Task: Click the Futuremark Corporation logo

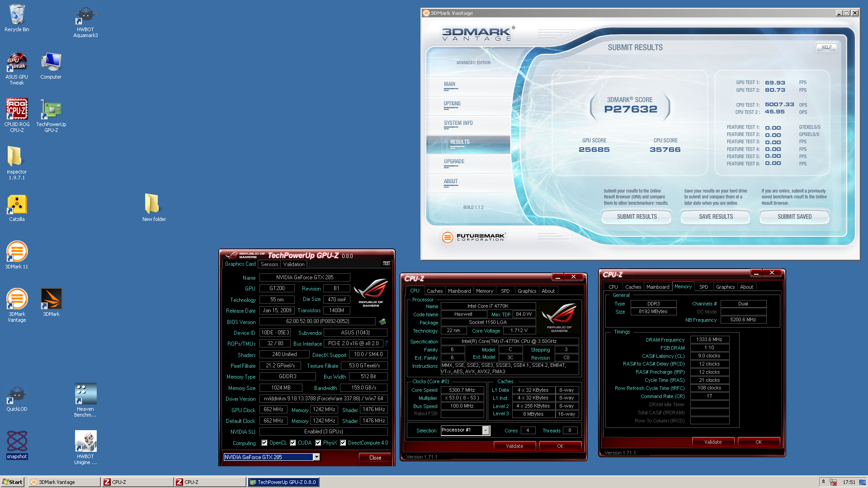Action: click(474, 237)
